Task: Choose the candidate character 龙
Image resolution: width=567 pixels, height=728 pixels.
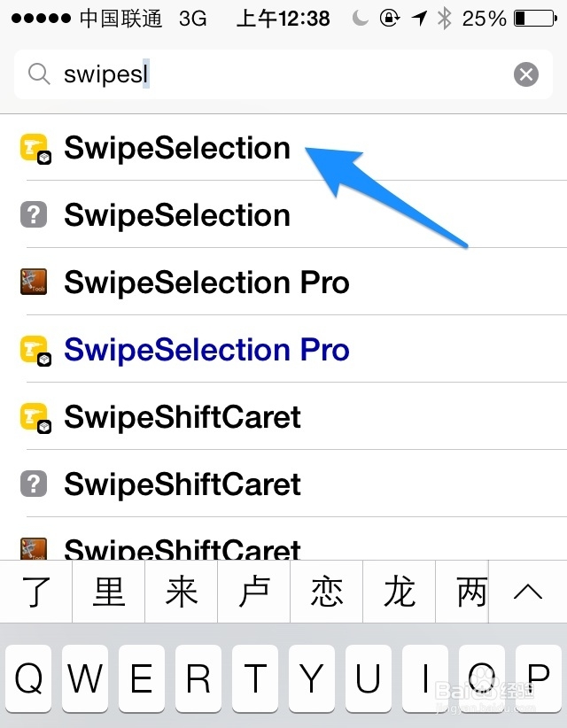Action: click(x=399, y=592)
